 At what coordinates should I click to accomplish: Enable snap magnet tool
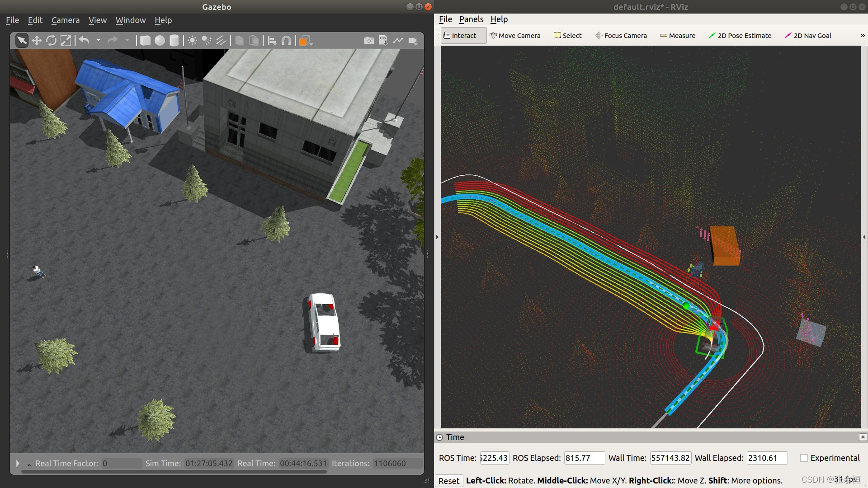coord(286,41)
